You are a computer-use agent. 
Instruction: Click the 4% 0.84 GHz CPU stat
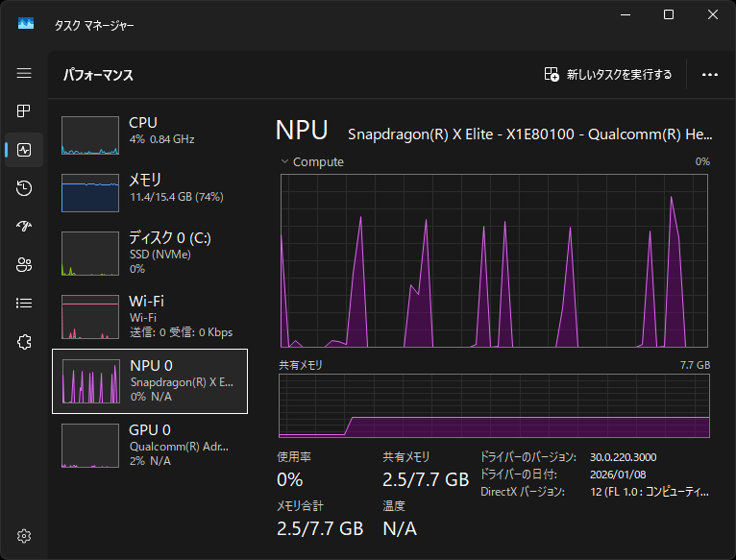click(162, 139)
